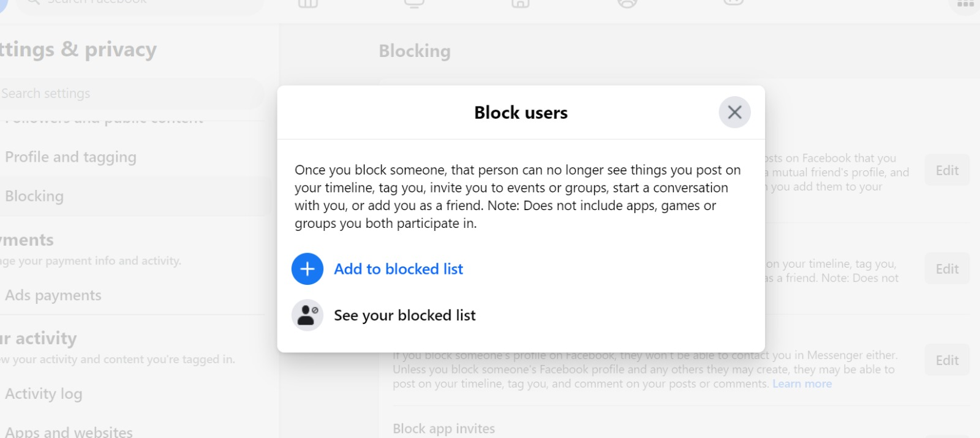Viewport: 980px width, 438px height.
Task: Open Add to blocked list
Action: click(x=398, y=269)
